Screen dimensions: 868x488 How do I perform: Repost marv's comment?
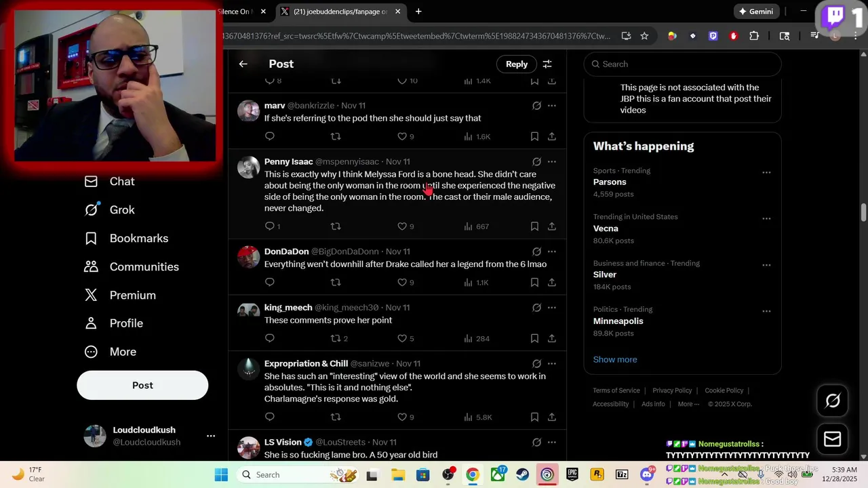point(335,136)
